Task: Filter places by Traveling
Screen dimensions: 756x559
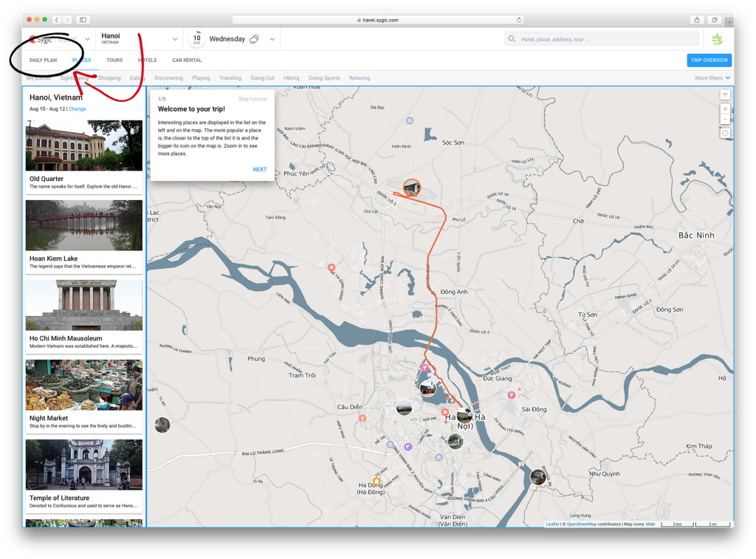Action: click(x=230, y=78)
